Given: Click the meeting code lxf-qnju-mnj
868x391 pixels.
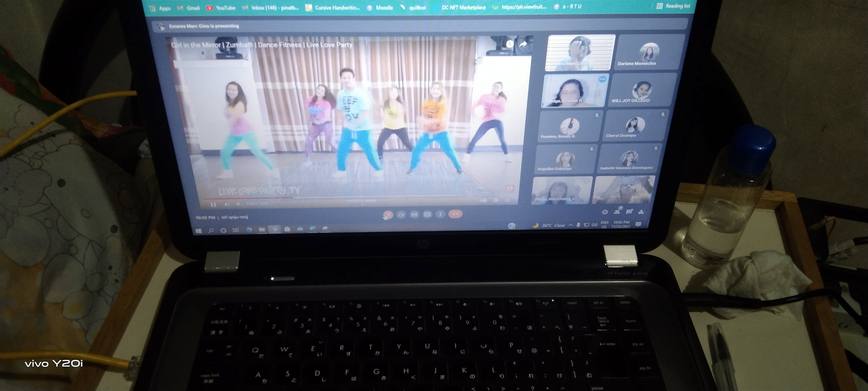Looking at the screenshot, I should [x=235, y=217].
